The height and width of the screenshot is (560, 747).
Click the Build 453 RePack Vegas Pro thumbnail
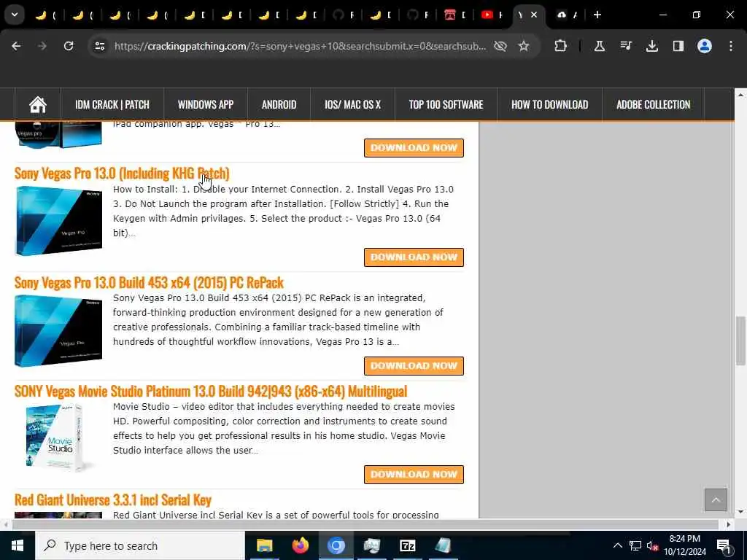click(x=58, y=330)
